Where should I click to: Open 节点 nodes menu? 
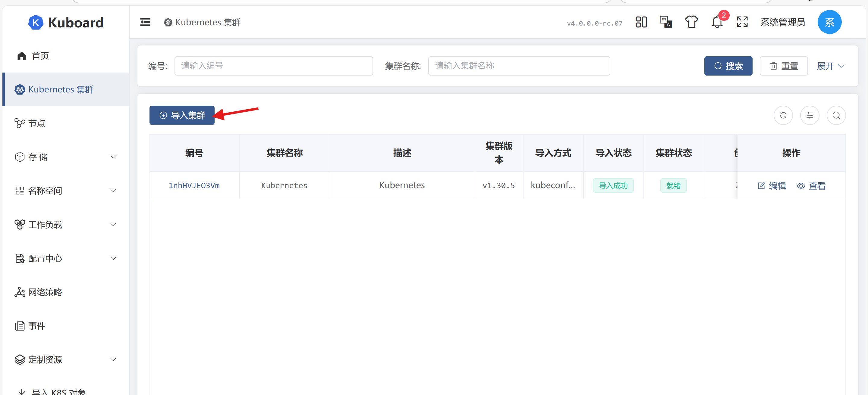coord(66,123)
